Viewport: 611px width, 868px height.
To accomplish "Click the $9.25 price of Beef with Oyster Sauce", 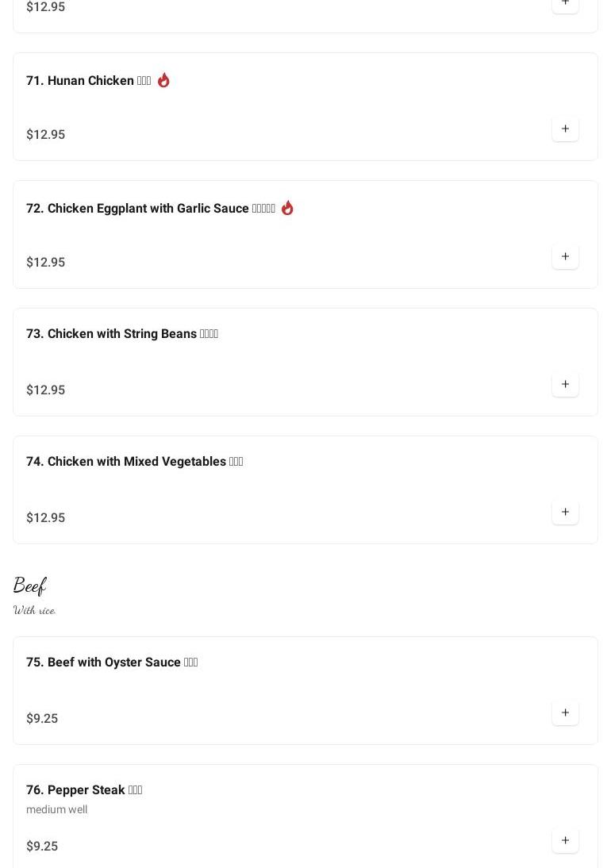I will point(42,719).
